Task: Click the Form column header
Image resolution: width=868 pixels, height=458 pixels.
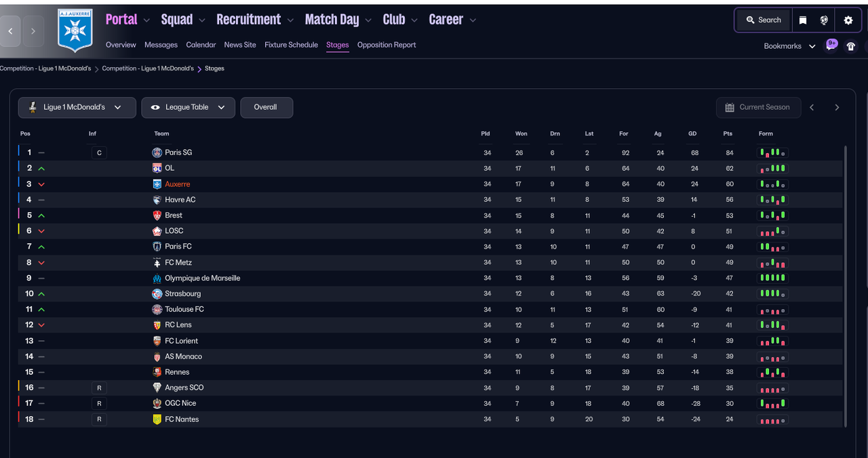Action: 766,133
